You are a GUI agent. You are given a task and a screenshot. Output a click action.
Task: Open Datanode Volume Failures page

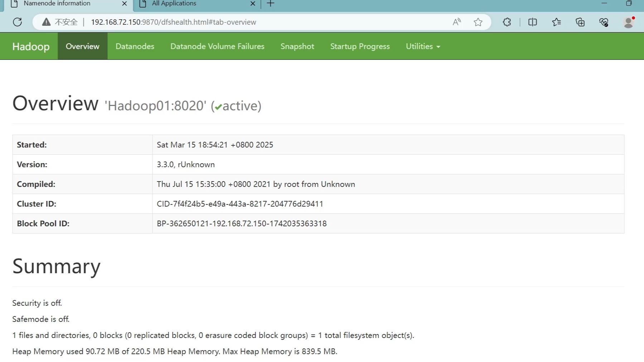[217, 46]
